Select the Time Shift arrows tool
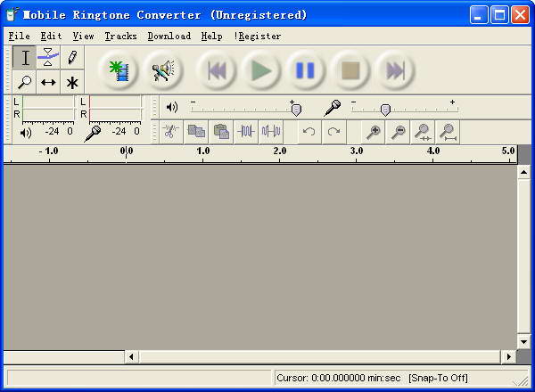 (x=48, y=82)
